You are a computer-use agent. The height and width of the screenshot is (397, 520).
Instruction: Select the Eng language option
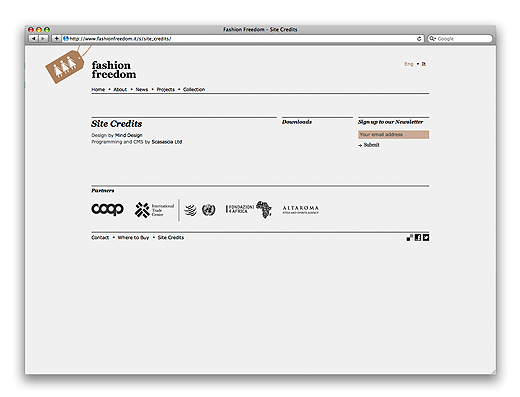point(409,64)
